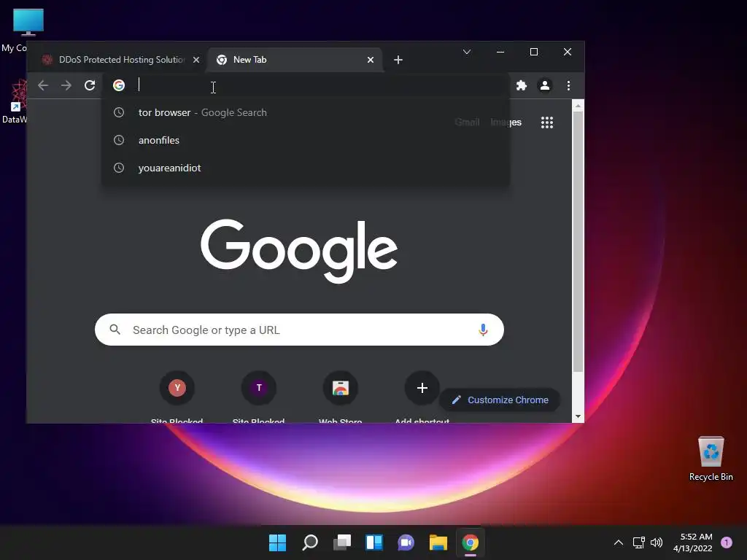
Task: Start voice search with the microphone
Action: pos(483,330)
